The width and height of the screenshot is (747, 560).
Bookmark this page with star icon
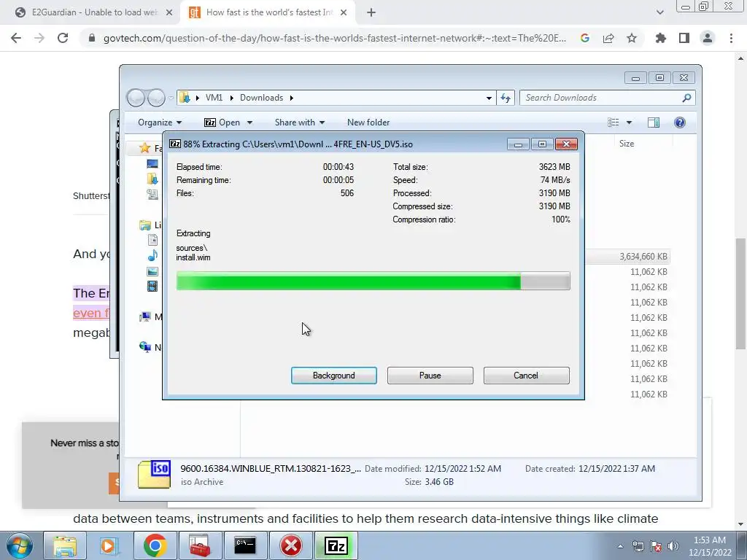[x=632, y=38]
